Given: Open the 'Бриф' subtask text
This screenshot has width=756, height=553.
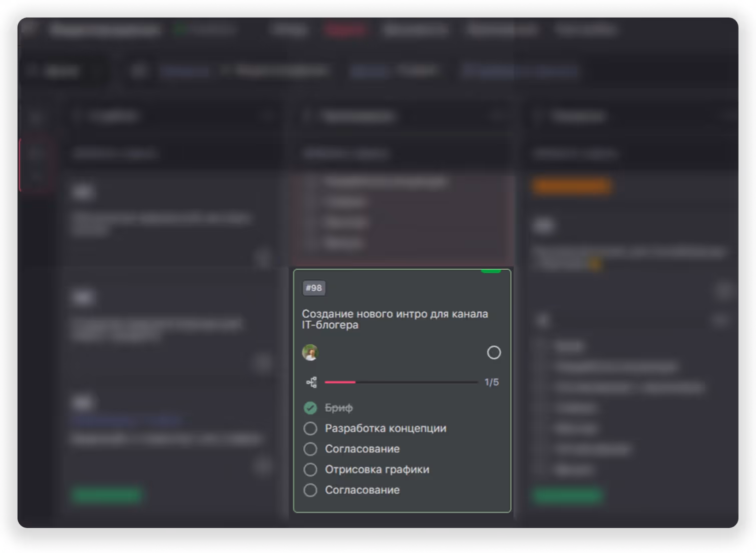Looking at the screenshot, I should [x=339, y=408].
